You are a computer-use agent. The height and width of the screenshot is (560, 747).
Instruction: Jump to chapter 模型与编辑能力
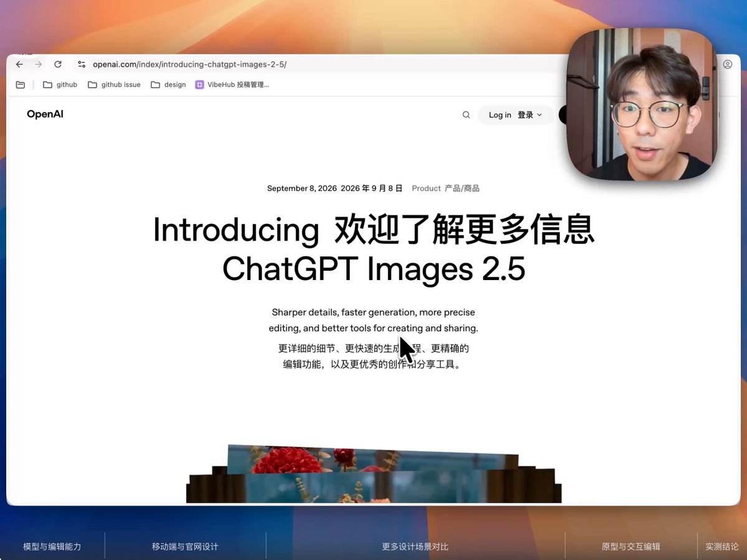pos(52,546)
